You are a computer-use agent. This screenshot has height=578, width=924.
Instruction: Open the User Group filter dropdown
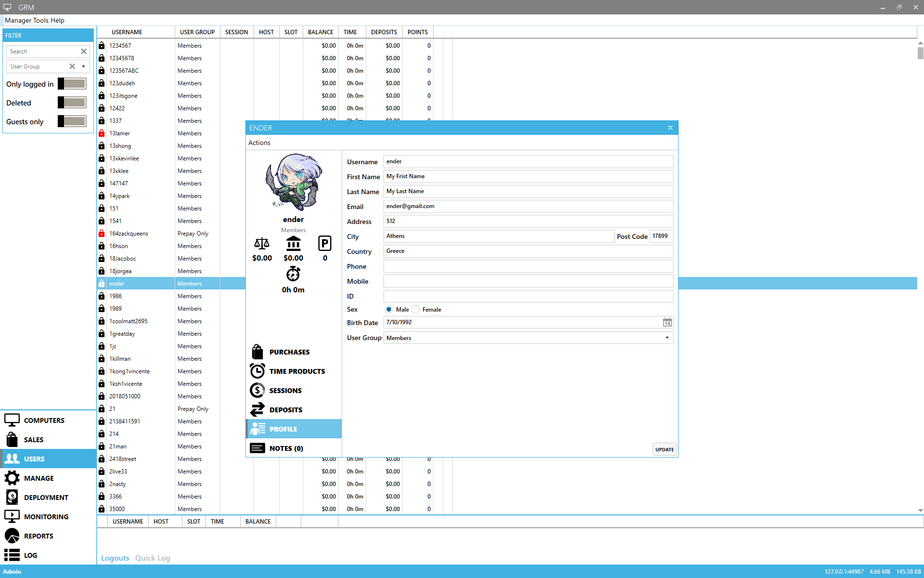pos(83,66)
